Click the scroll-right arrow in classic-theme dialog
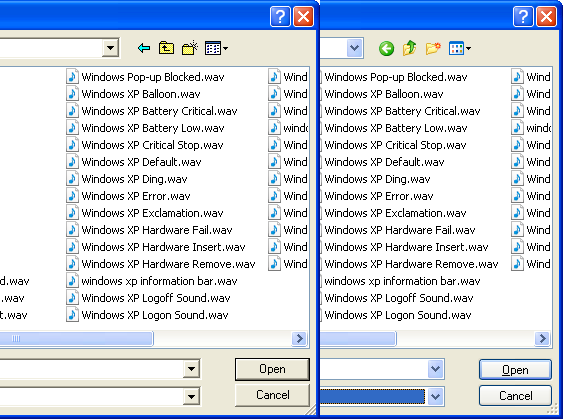 coord(299,338)
